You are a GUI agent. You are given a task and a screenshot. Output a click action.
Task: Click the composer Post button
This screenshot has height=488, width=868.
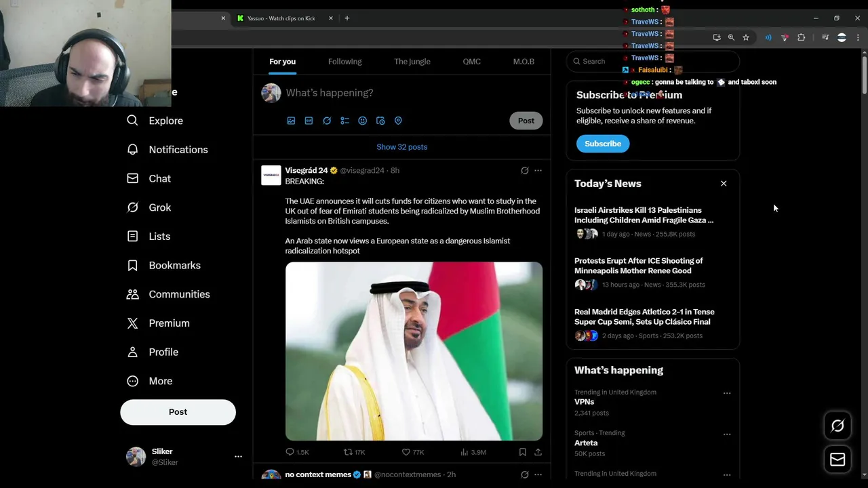[526, 121]
